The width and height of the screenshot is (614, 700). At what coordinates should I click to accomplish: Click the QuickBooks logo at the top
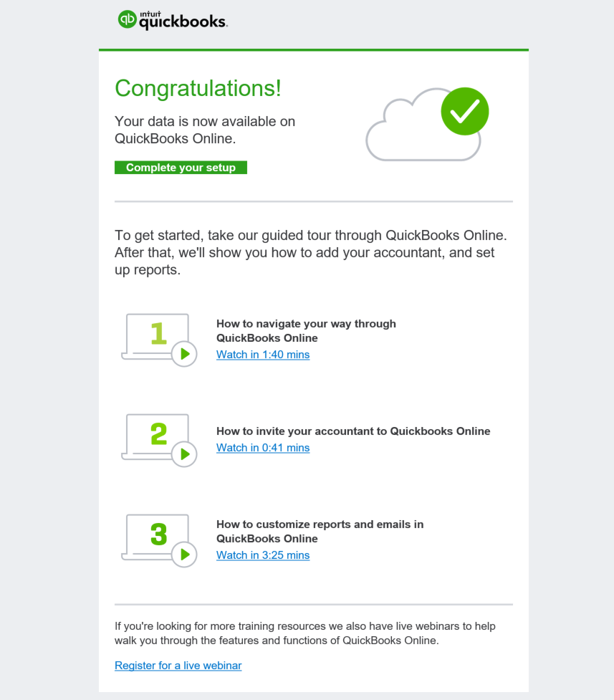[172, 21]
